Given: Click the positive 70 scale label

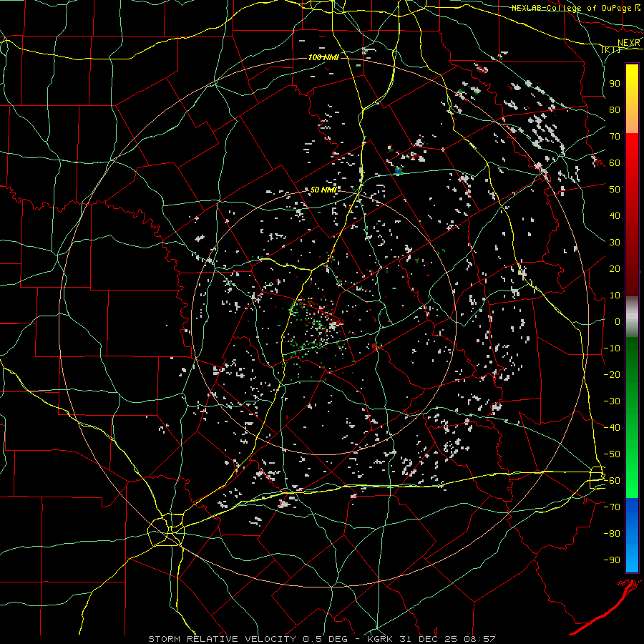Looking at the screenshot, I should [x=615, y=137].
